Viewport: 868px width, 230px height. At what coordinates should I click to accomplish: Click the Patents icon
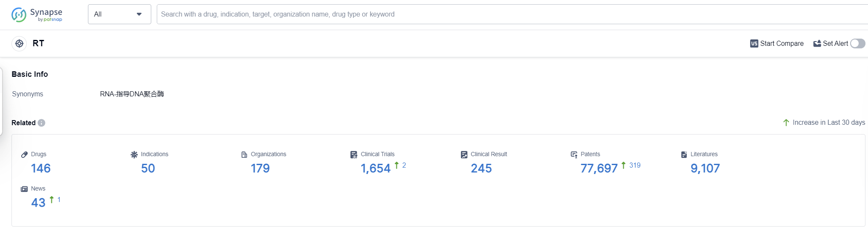574,154
